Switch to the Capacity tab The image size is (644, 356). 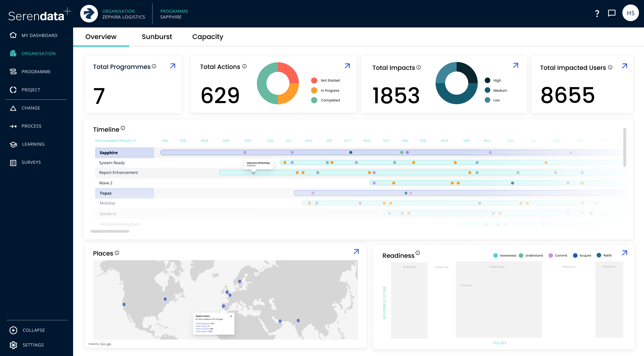click(208, 37)
